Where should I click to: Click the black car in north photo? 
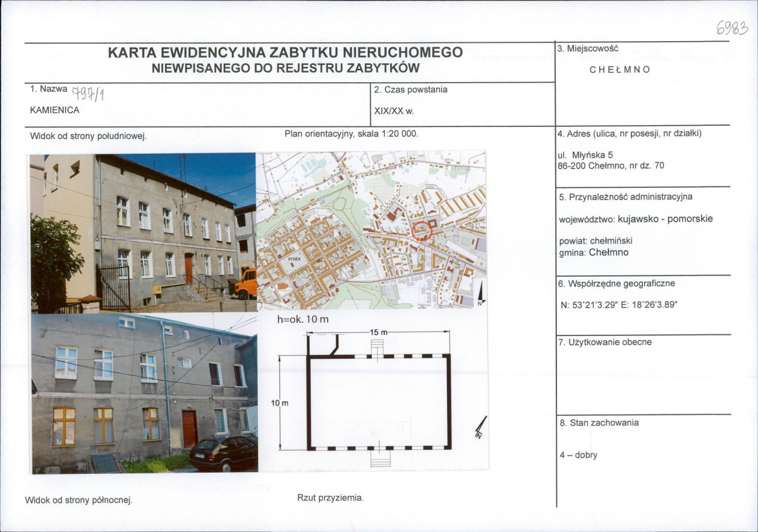pyautogui.click(x=223, y=452)
